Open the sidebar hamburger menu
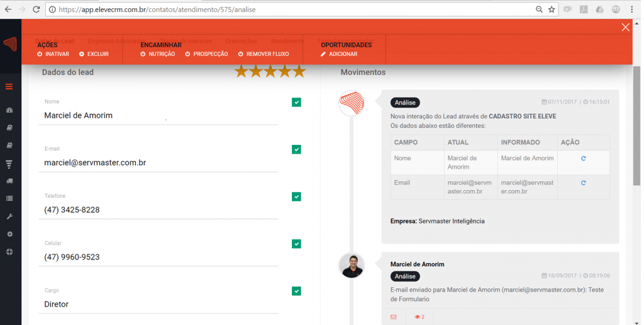Viewport: 644px width, 325px height. coord(9,86)
